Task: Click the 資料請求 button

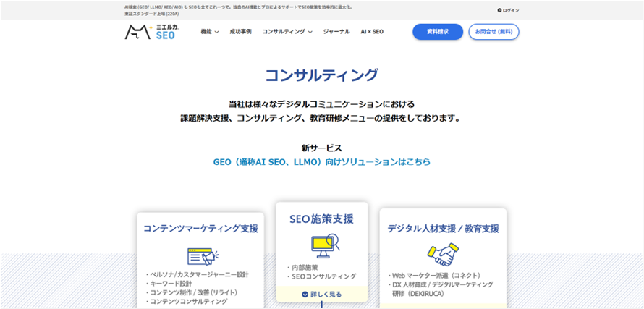Action: [438, 32]
